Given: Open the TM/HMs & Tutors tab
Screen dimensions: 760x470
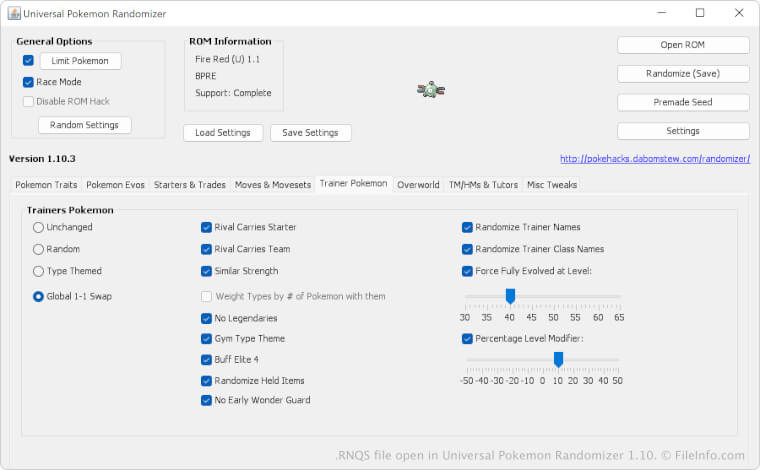Looking at the screenshot, I should point(483,185).
